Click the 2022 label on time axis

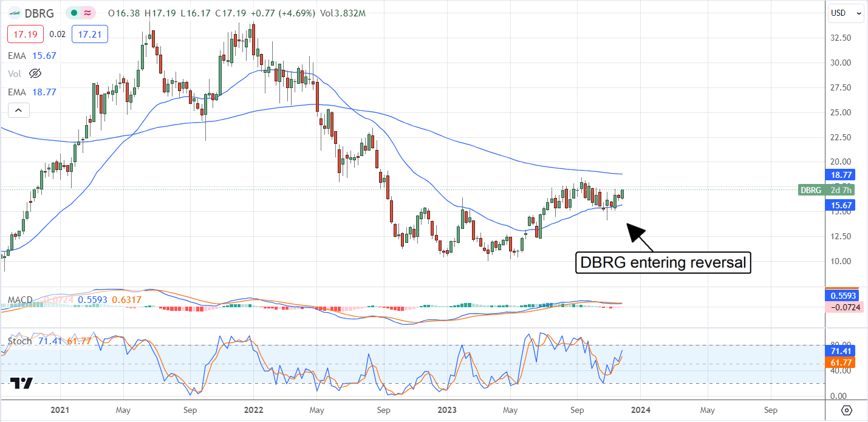(253, 410)
